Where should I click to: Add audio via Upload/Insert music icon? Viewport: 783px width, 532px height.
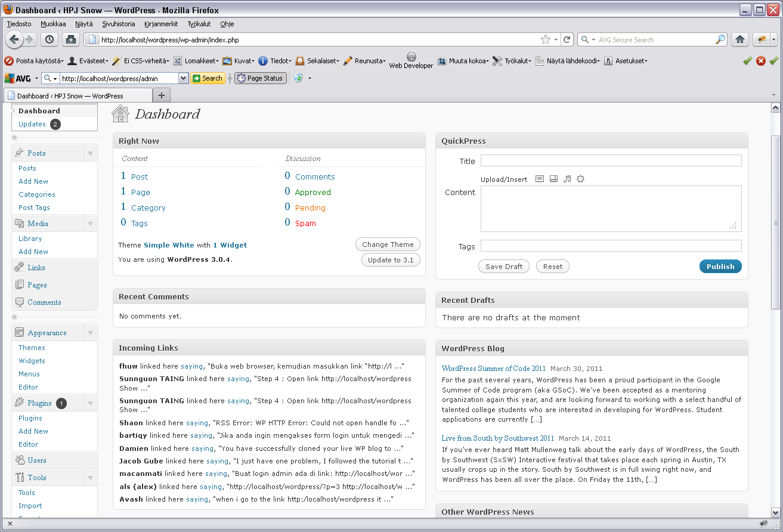point(567,179)
